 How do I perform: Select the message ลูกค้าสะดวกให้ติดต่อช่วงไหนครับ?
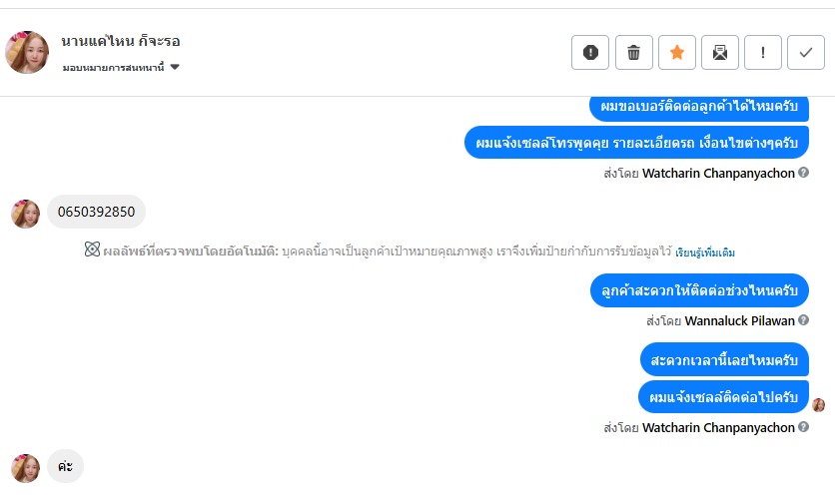pyautogui.click(x=699, y=290)
